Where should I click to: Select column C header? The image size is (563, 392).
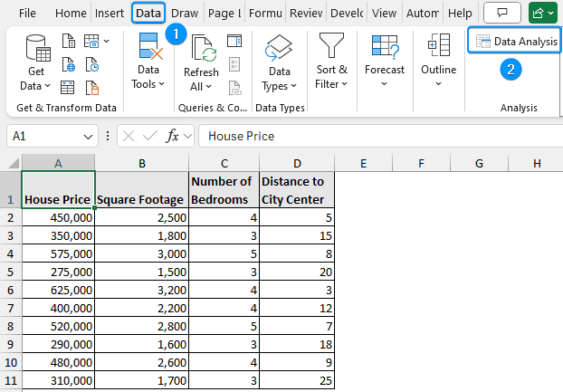pos(224,163)
